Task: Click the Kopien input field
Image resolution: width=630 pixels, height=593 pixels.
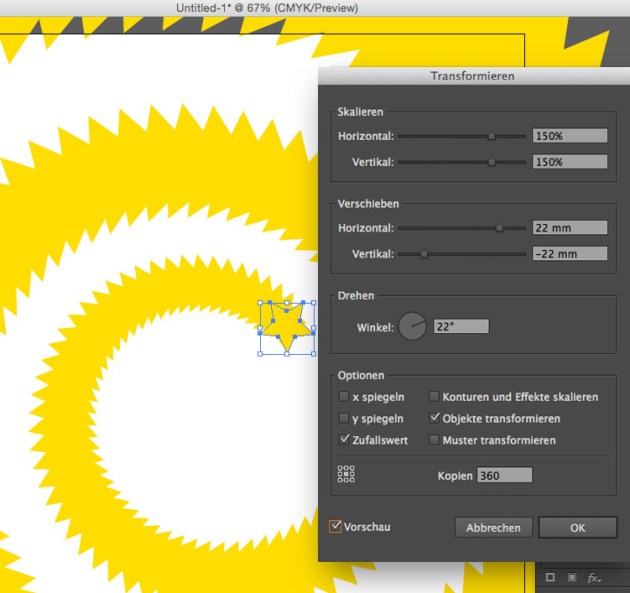Action: click(x=504, y=476)
